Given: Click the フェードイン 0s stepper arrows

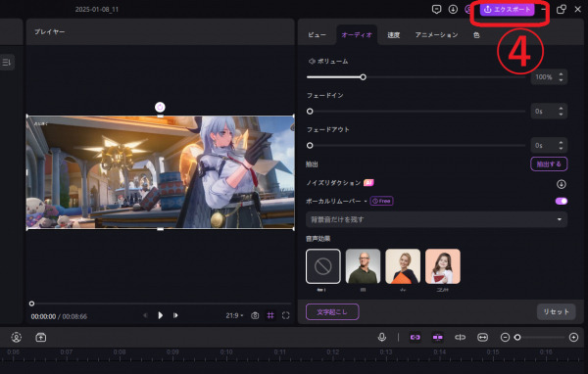Looking at the screenshot, I should [x=561, y=112].
